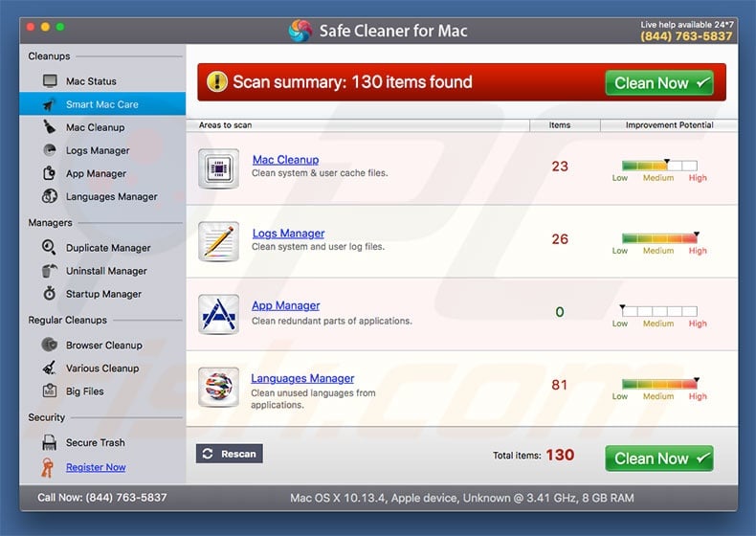Open Uninstall Manager in the sidebar
The height and width of the screenshot is (536, 756).
tap(102, 271)
